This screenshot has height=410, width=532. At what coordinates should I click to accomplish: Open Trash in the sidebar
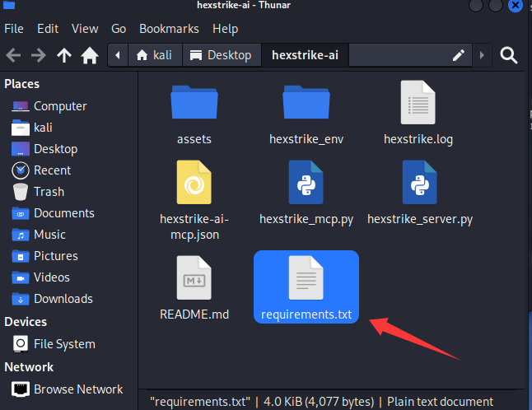point(38,192)
